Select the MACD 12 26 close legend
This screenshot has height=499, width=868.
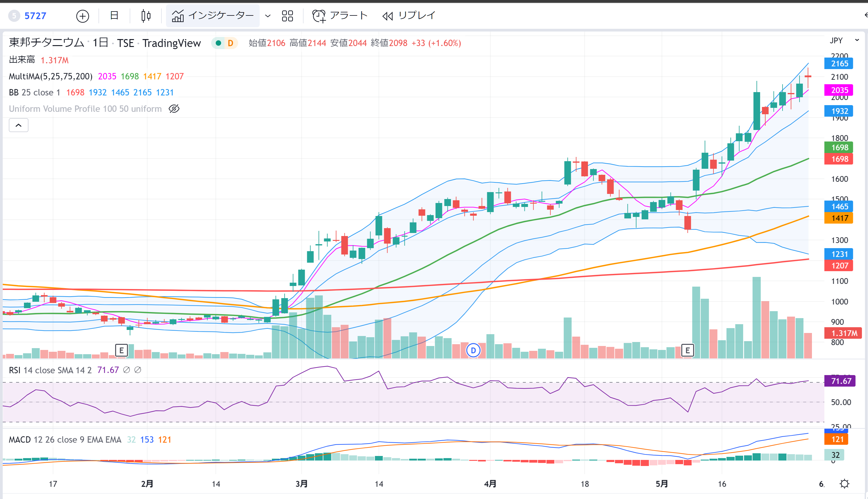(65, 439)
